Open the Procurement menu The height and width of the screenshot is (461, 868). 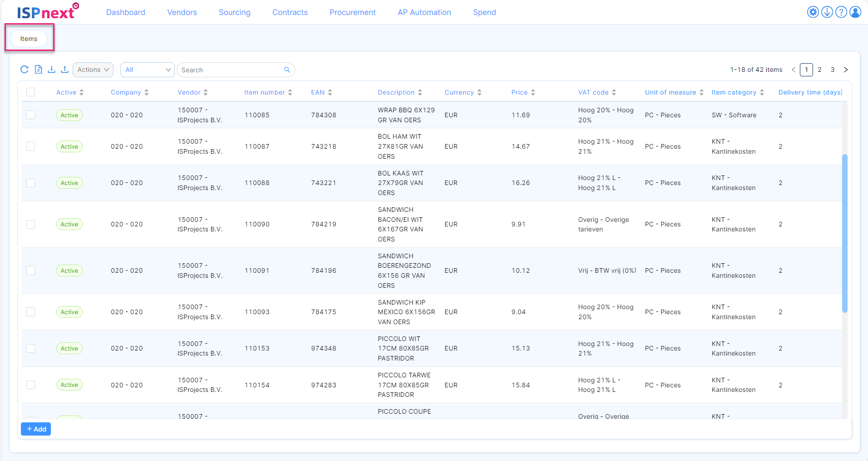point(352,12)
